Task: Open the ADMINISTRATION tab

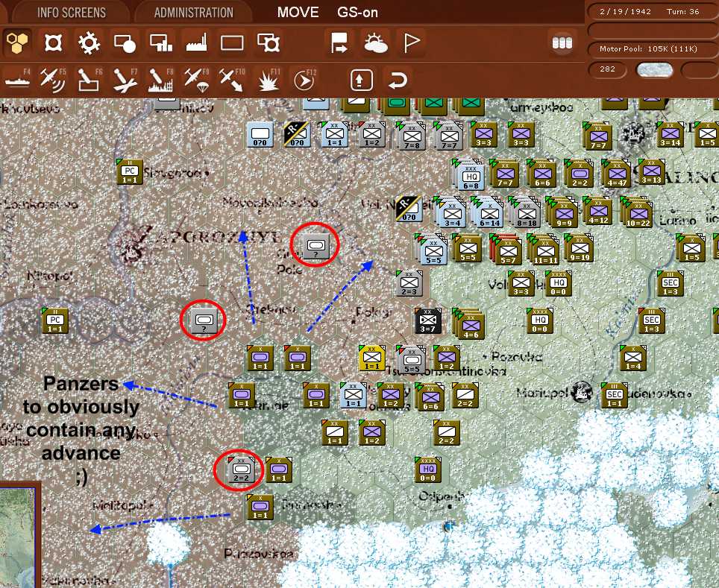Action: [x=193, y=13]
